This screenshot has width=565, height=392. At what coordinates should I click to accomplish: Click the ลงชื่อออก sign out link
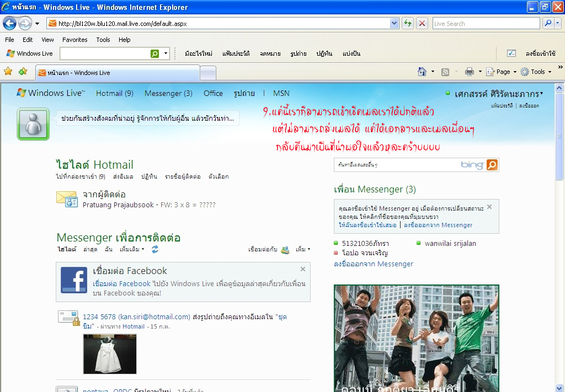[x=529, y=105]
